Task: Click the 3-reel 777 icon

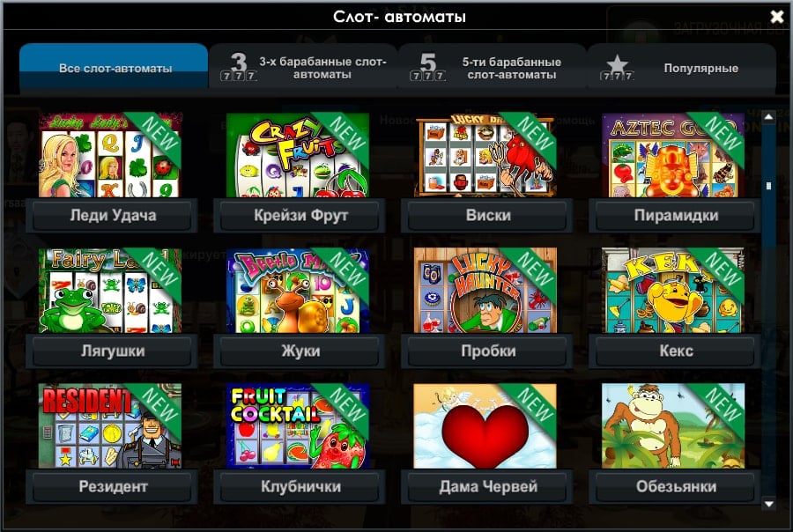Action: (x=238, y=67)
